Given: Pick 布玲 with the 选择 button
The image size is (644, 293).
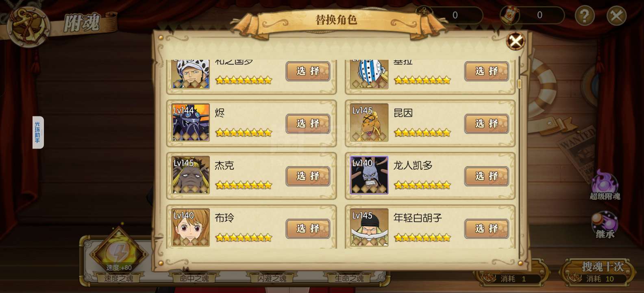Looking at the screenshot, I should tap(308, 229).
